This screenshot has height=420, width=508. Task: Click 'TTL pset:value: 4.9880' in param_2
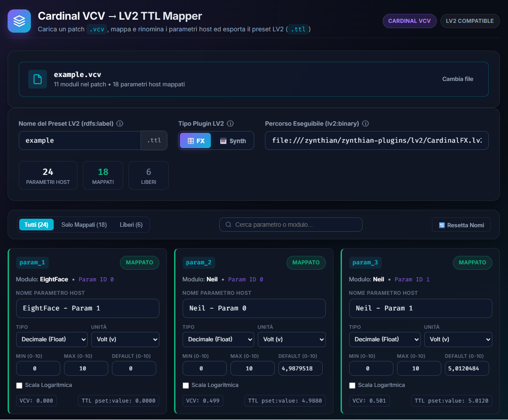point(285,401)
